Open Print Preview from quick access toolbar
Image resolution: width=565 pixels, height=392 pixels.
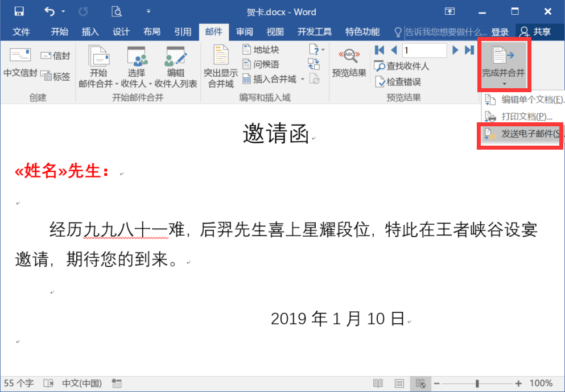117,11
